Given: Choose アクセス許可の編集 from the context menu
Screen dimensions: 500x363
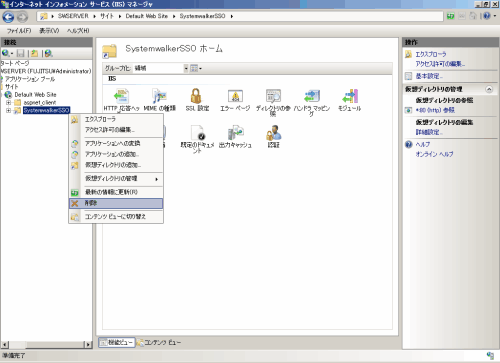Looking at the screenshot, I should (116, 130).
